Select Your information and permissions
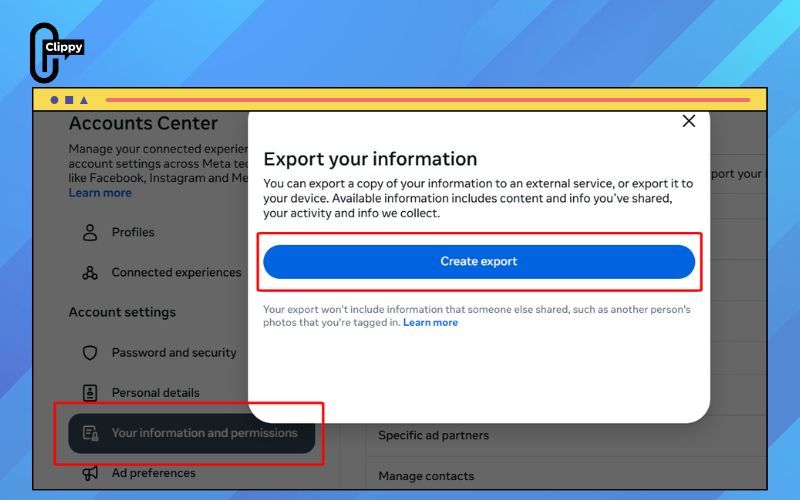The image size is (800, 500). pyautogui.click(x=192, y=433)
